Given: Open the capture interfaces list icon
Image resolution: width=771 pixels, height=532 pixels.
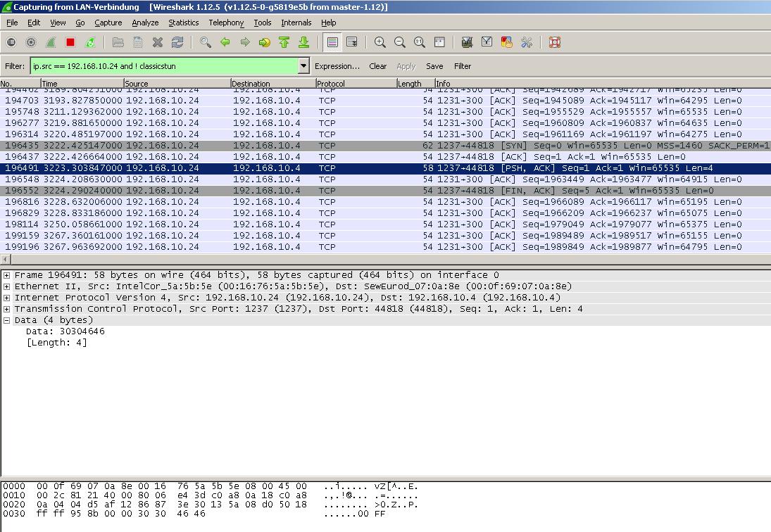Looking at the screenshot, I should (11, 42).
